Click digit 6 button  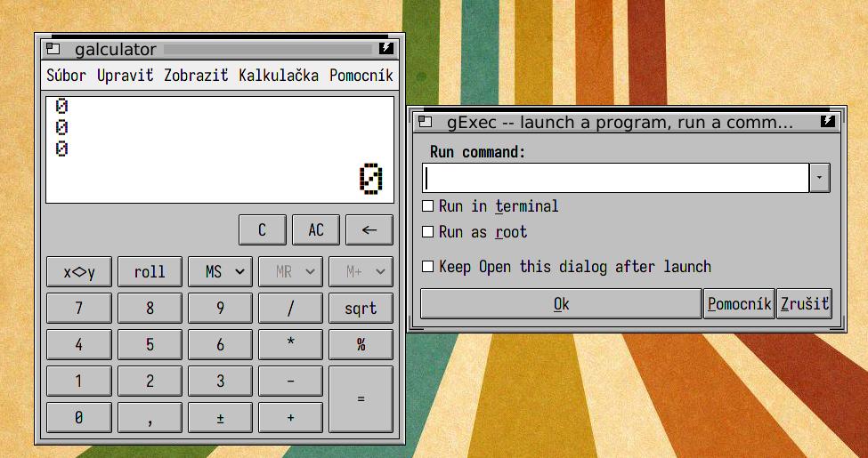[x=220, y=344]
